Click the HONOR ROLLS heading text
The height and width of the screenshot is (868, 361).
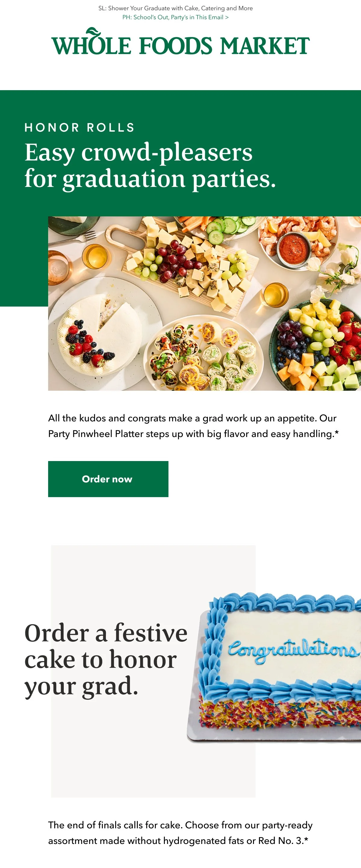point(80,127)
